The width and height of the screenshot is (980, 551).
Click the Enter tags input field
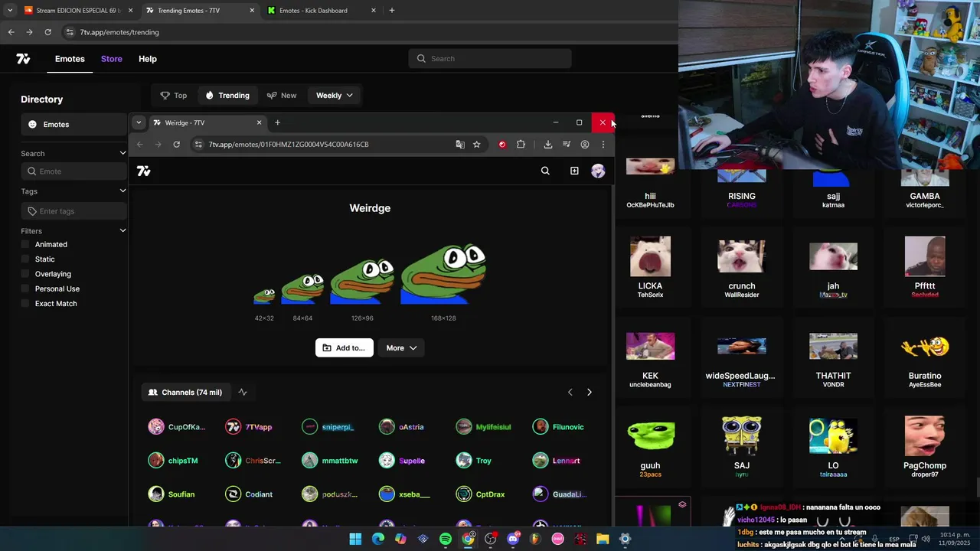73,211
